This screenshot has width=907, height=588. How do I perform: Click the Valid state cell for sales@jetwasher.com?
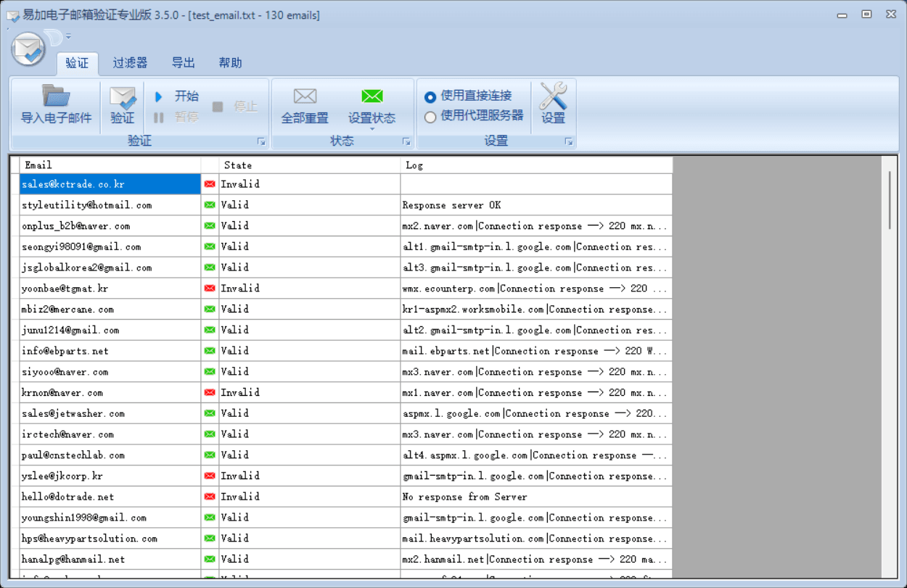point(310,414)
